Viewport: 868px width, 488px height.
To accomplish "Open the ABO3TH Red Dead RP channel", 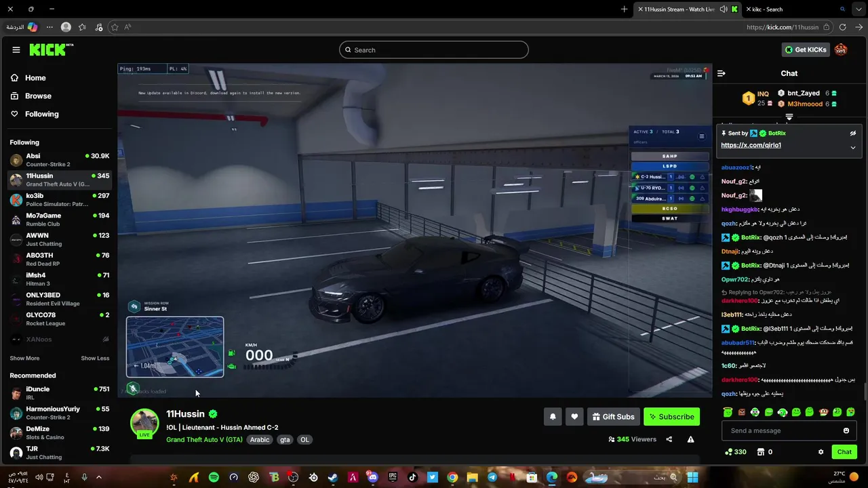I will click(x=60, y=260).
